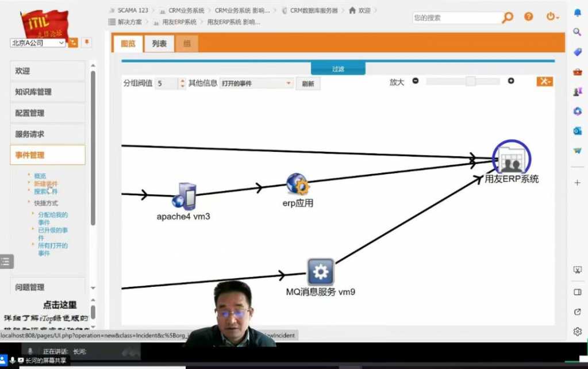
Task: Click the home icon next to 欢迎 breadcrumb
Action: coord(352,10)
